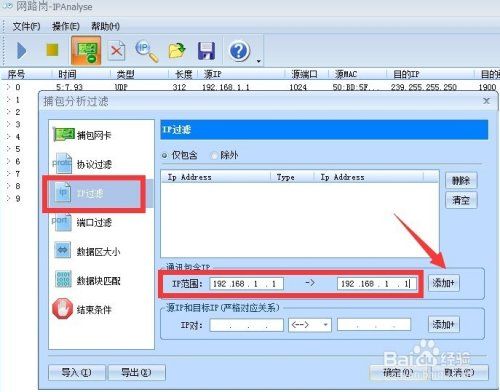Click 添加+ beside the IP范围 fields

pyautogui.click(x=443, y=283)
